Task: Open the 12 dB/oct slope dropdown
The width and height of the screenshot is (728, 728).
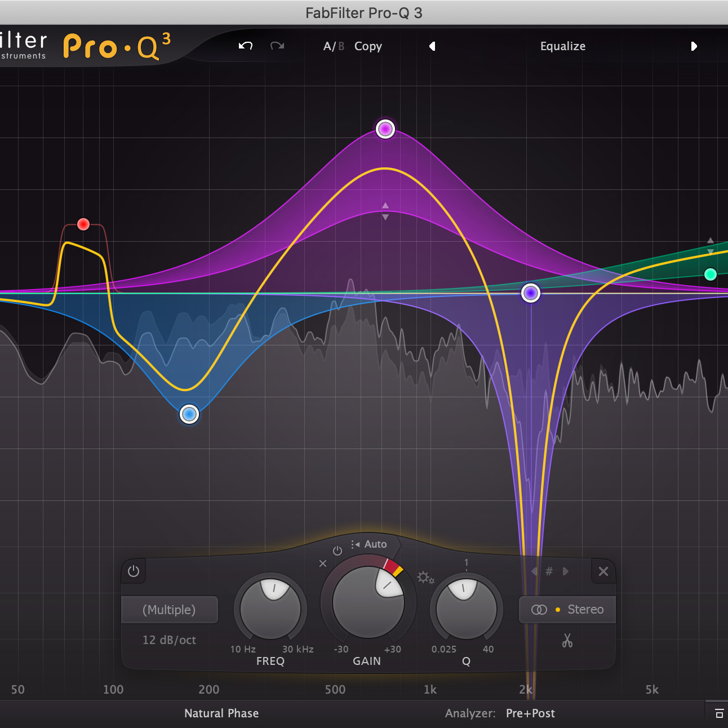Action: pos(169,640)
